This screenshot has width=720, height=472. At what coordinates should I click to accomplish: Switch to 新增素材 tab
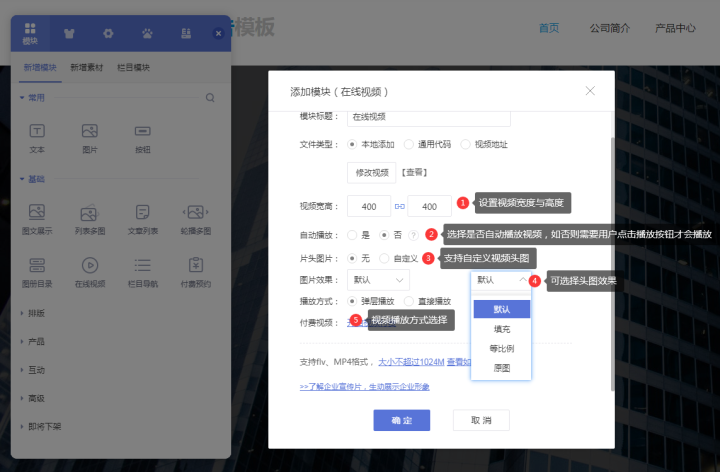pos(87,68)
